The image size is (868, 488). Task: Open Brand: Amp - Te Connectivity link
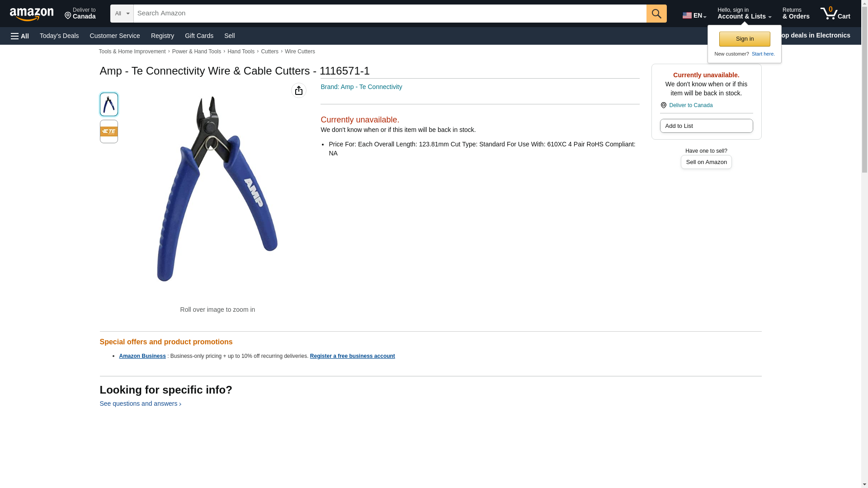pos(361,87)
